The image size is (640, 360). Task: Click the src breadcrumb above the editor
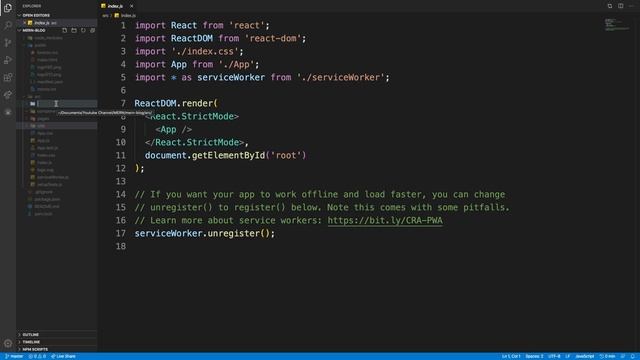(x=105, y=16)
